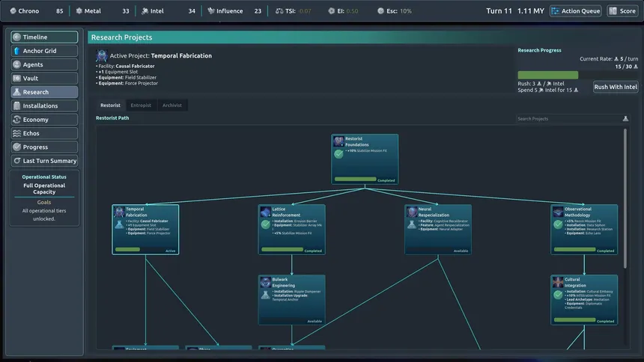Open the Progress sidebar item
This screenshot has width=644, height=362.
coord(44,147)
